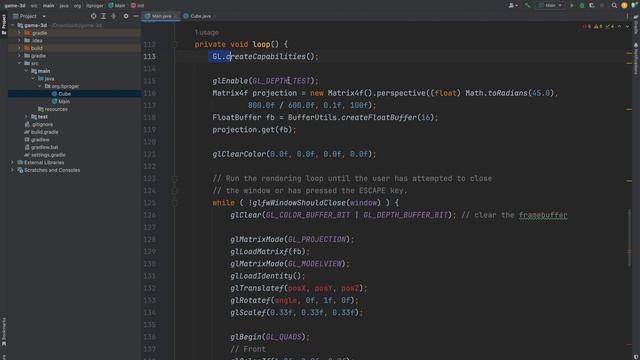Click game-3d in the breadcrumb bar
640x360 pixels.
[x=15, y=6]
